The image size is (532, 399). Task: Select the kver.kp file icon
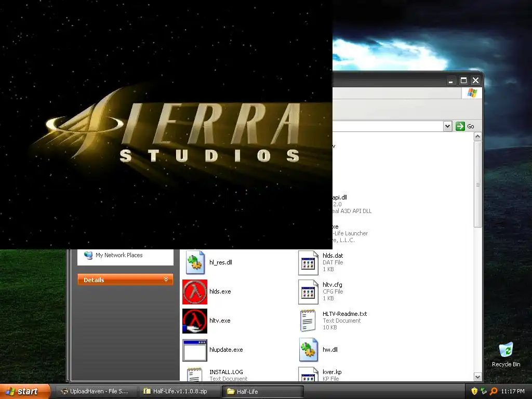[x=308, y=374]
